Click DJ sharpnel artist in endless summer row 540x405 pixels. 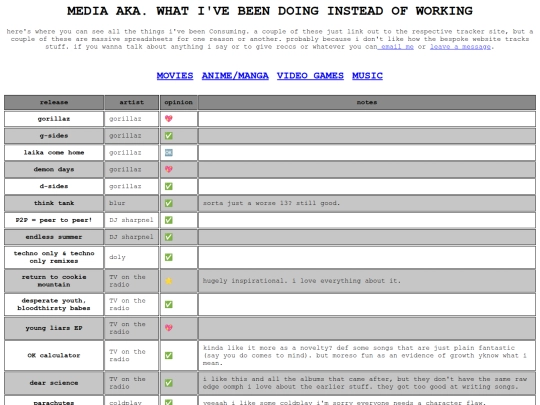coord(132,237)
